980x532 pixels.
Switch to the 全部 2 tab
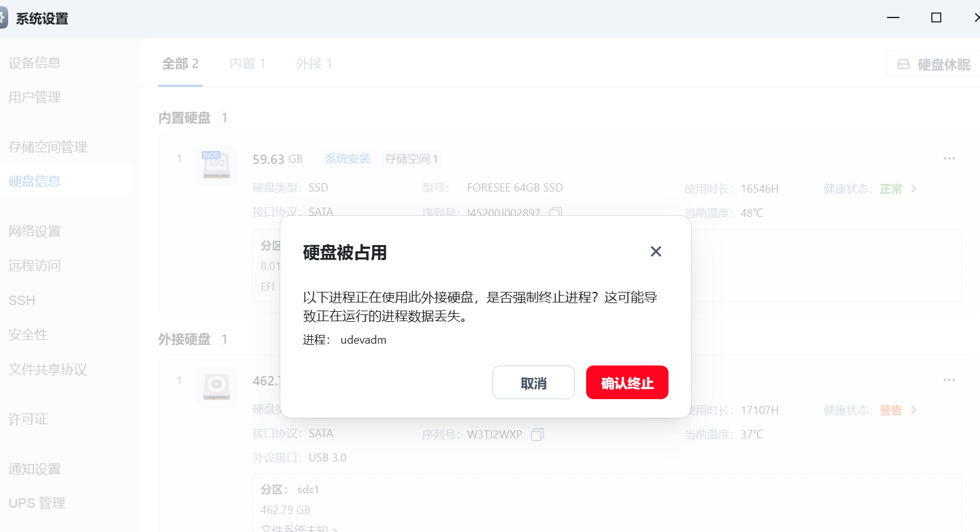[x=180, y=64]
